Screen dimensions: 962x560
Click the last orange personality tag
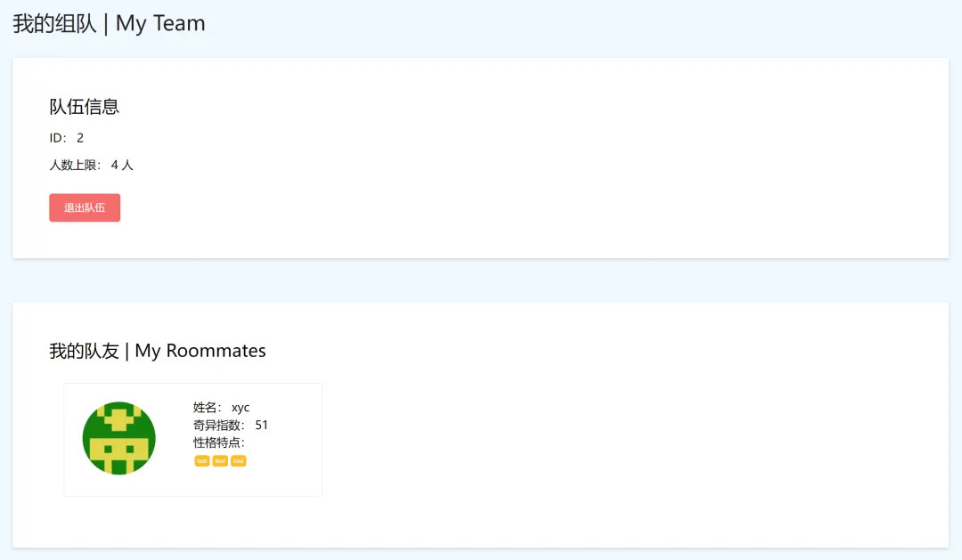239,460
